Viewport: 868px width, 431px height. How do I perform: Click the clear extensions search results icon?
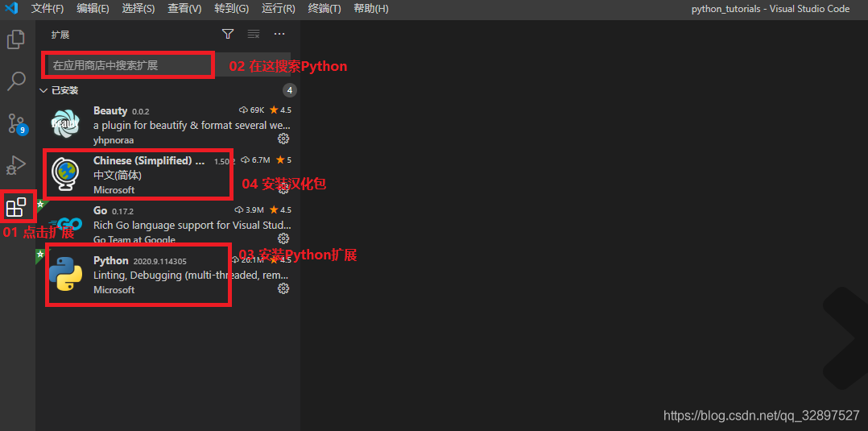[254, 35]
